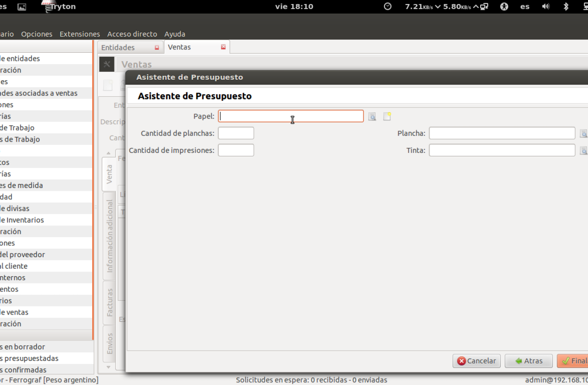This screenshot has width=588, height=385.
Task: Click the new record icon beside Papel
Action: click(387, 117)
